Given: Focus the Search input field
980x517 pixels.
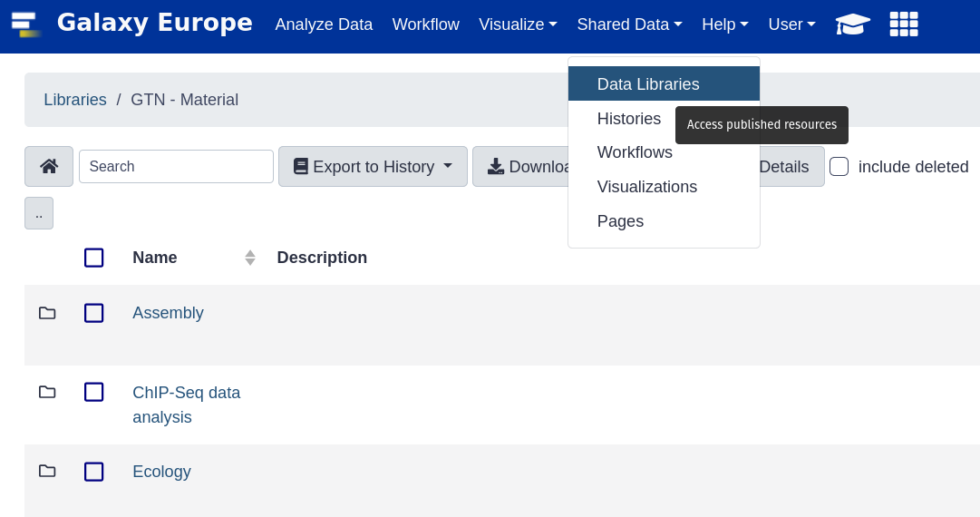Looking at the screenshot, I should pyautogui.click(x=176, y=166).
